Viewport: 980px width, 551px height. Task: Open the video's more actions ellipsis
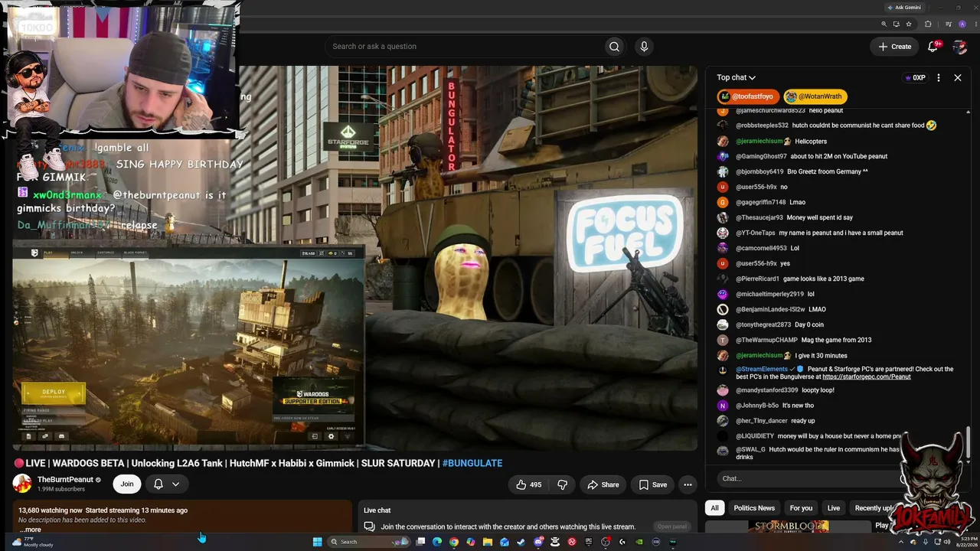click(688, 484)
